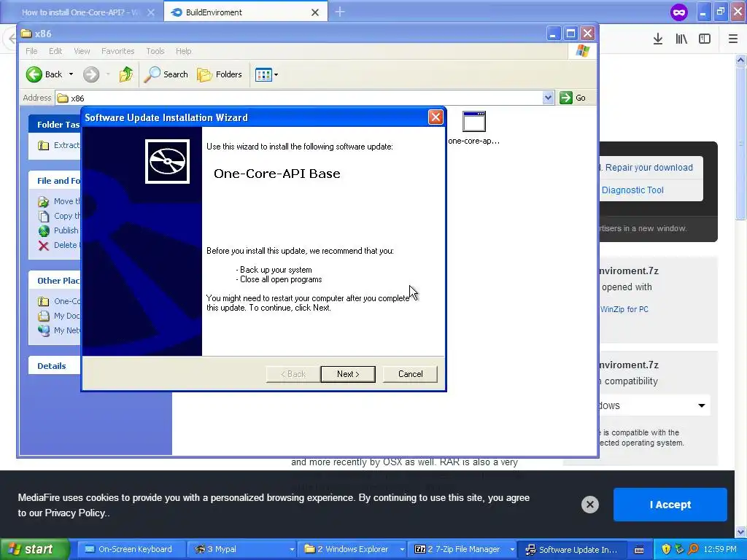Screen dimensions: 747x560
Task: Open the Edit menu in Explorer
Action: (x=55, y=51)
